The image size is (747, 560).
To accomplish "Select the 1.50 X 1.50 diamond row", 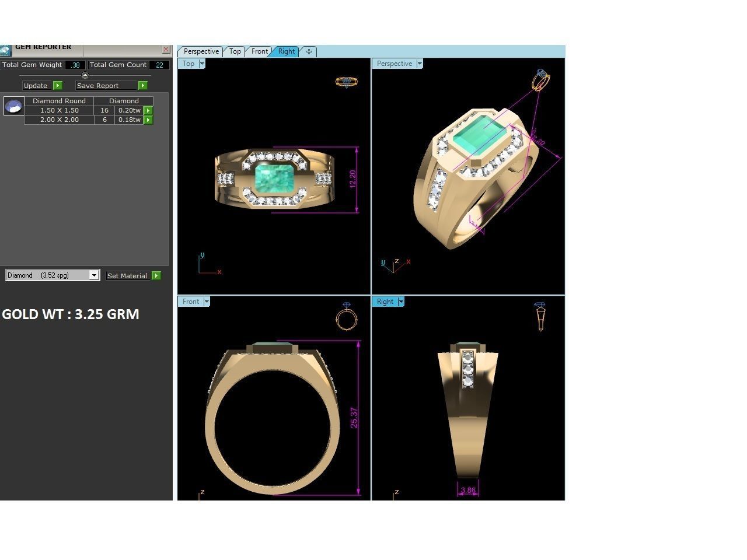I will (x=60, y=110).
